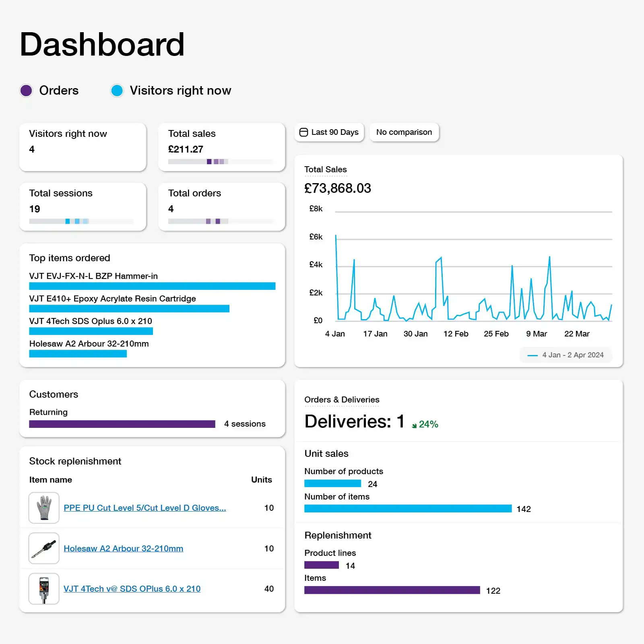This screenshot has width=644, height=644.
Task: Select the Orders & Deliveries heading
Action: click(342, 400)
